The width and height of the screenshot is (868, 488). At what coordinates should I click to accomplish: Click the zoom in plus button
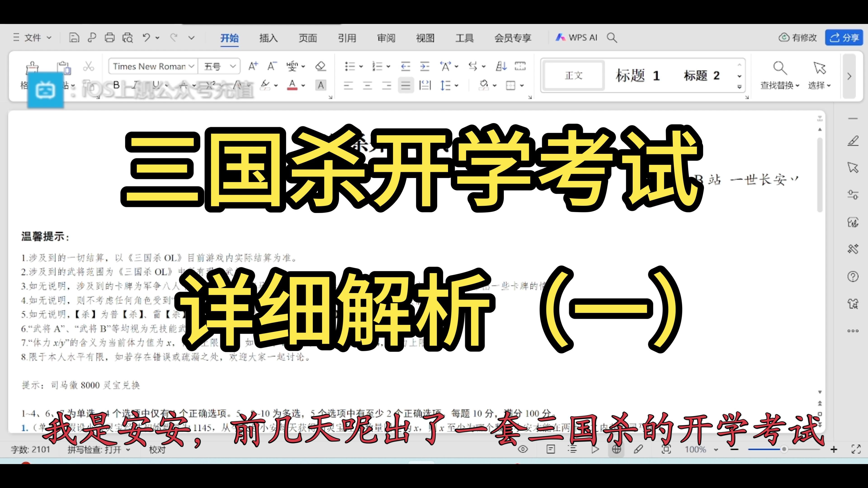click(x=834, y=449)
